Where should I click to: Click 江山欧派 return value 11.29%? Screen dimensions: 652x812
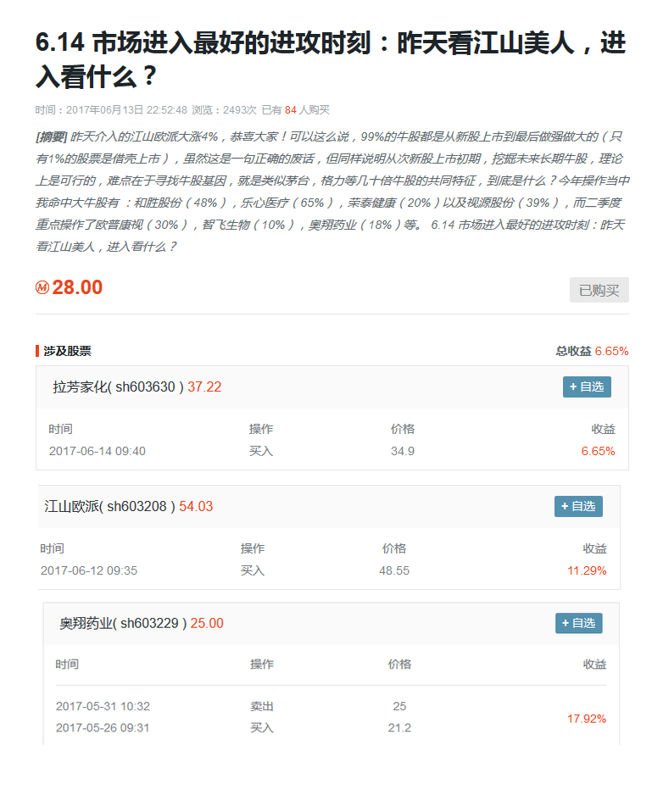pyautogui.click(x=587, y=570)
